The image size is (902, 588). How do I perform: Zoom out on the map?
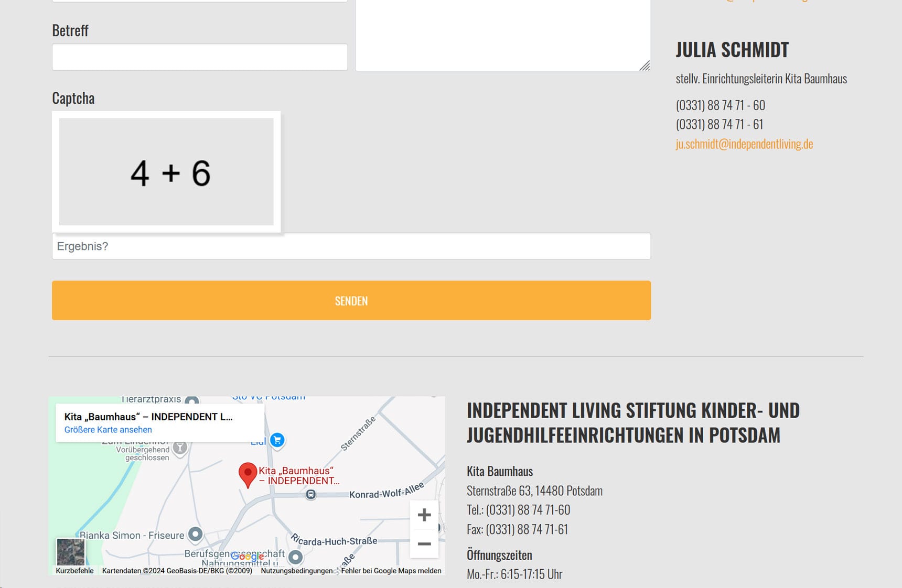(x=424, y=544)
